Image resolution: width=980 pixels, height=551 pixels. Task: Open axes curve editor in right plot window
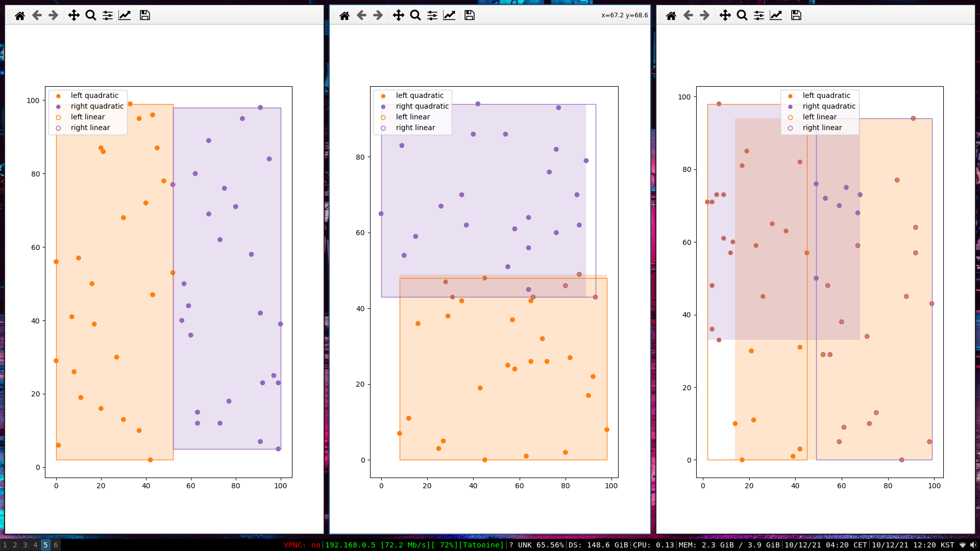(x=776, y=15)
